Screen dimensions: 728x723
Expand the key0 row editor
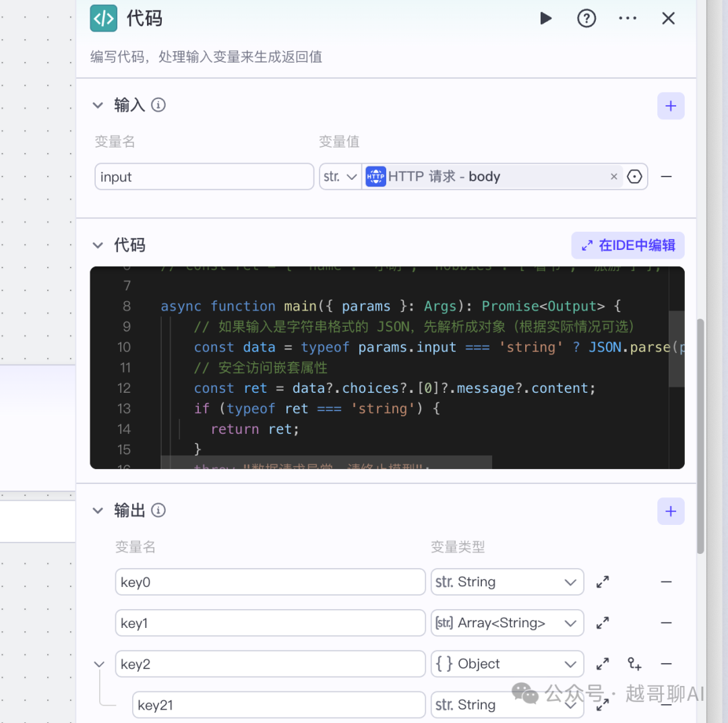tap(603, 582)
